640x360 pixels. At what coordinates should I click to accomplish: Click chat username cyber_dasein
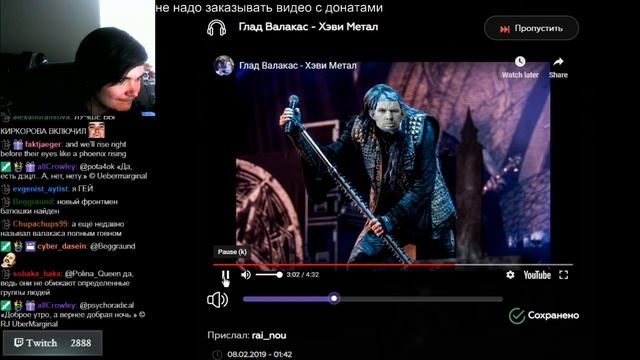point(62,246)
